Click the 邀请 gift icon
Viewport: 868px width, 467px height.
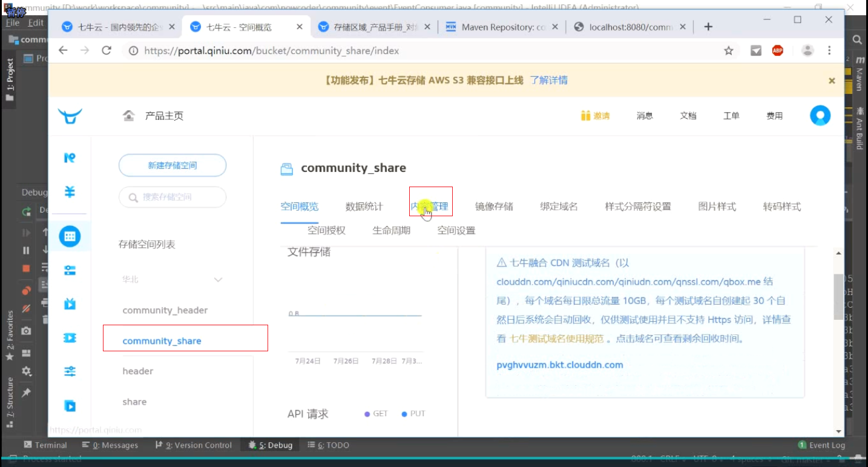tap(585, 116)
